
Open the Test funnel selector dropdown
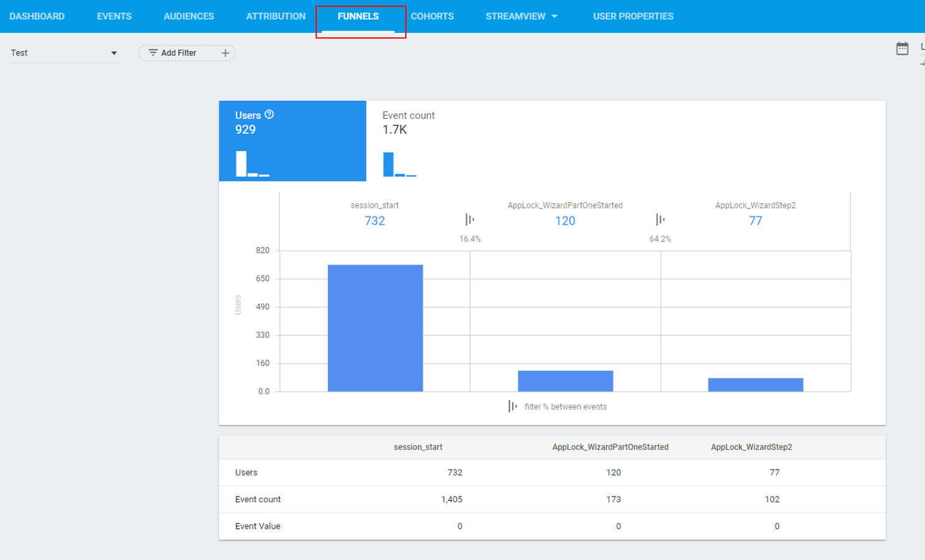[65, 53]
